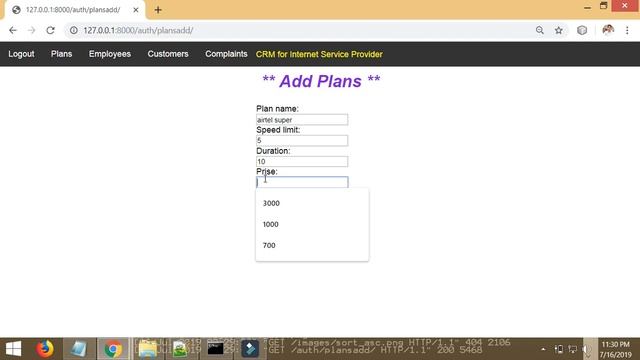Launch Firefox from the taskbar

45,349
